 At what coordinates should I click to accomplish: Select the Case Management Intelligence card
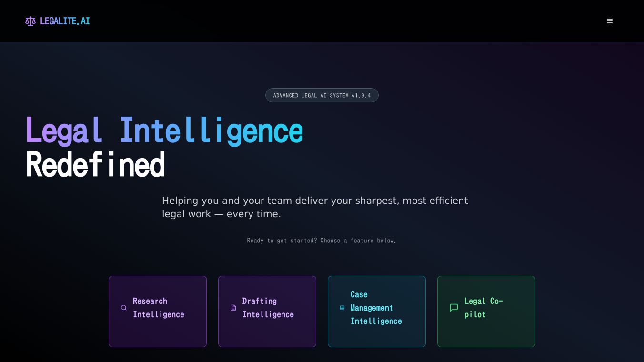[x=377, y=312]
